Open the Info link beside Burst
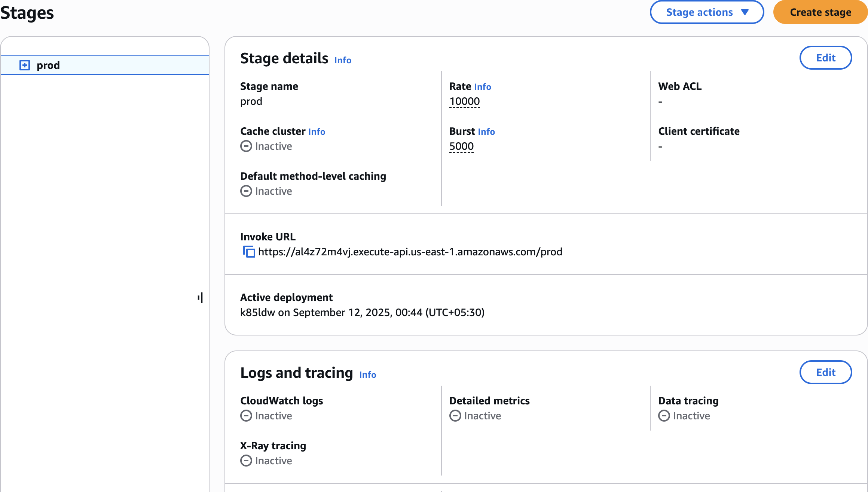Screen dimensions: 868x492 486,132
